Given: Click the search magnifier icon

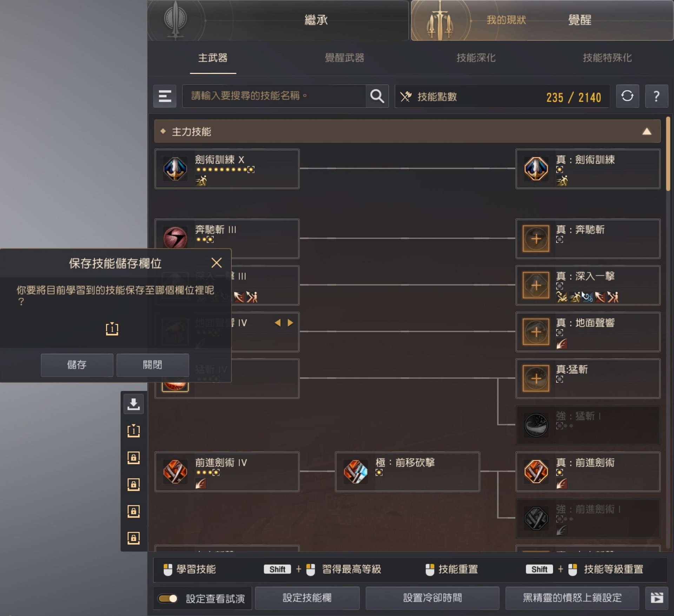Looking at the screenshot, I should point(377,96).
